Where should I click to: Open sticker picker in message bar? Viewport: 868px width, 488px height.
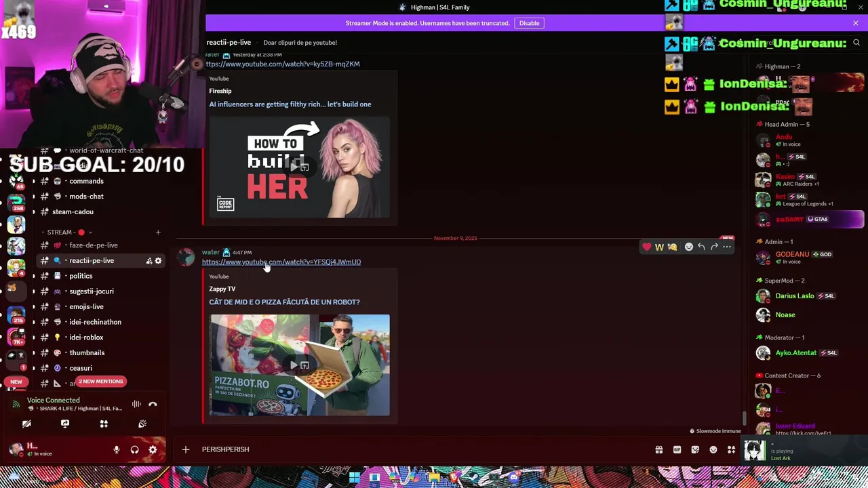tap(695, 449)
